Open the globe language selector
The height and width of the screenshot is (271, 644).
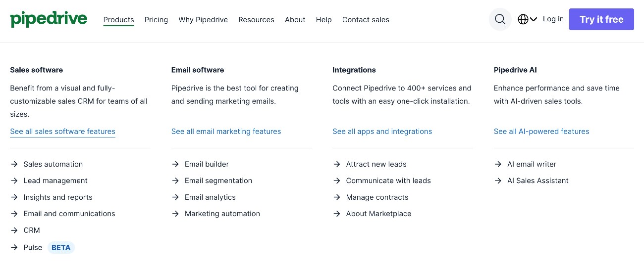click(x=528, y=19)
